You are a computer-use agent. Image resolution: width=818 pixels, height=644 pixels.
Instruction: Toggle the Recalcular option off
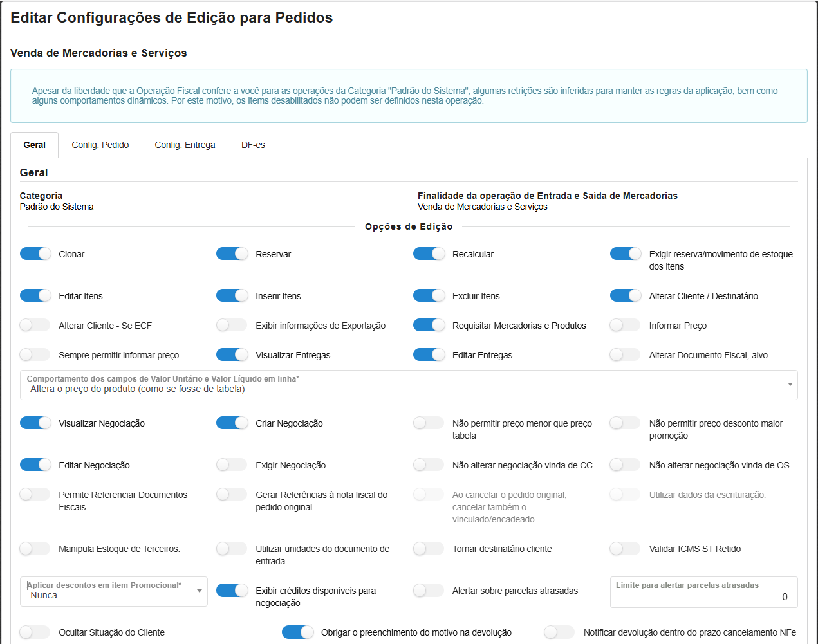tap(429, 253)
